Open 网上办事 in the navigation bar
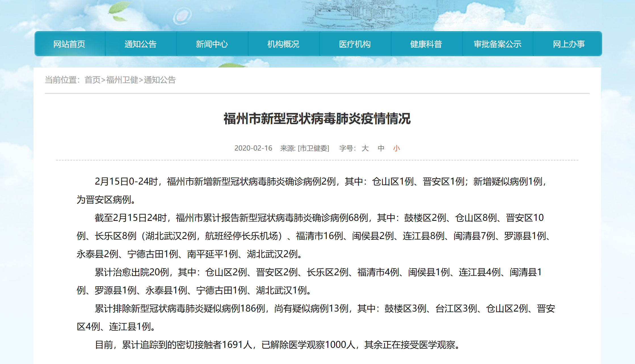This screenshot has width=635, height=364. pos(569,44)
